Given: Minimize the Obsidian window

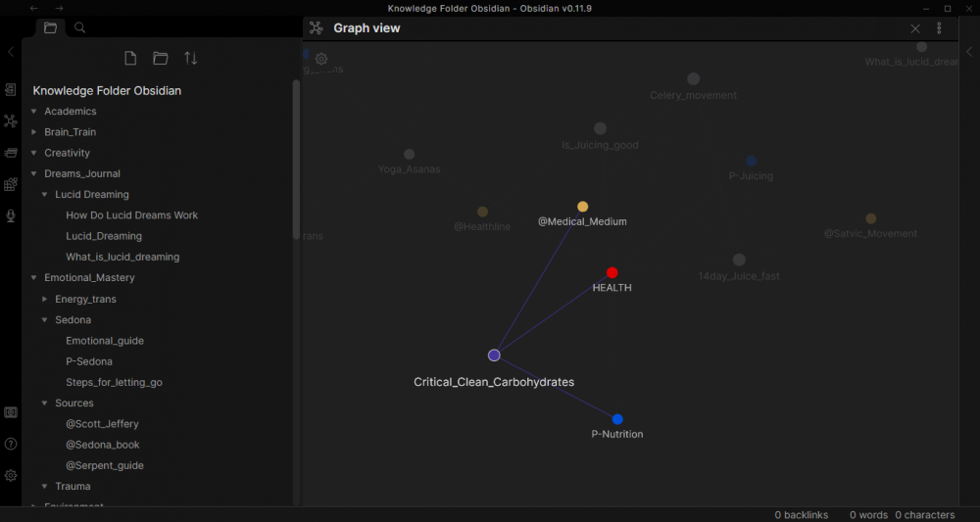Looking at the screenshot, I should click(926, 8).
